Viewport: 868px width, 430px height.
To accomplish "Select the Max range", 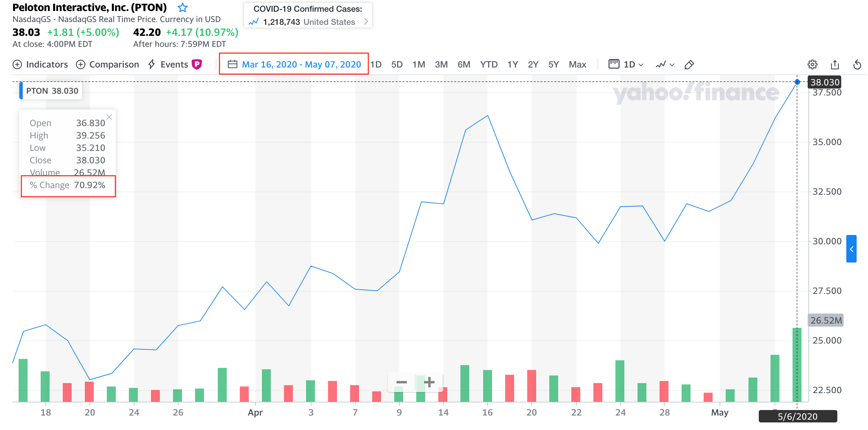I will 578,64.
